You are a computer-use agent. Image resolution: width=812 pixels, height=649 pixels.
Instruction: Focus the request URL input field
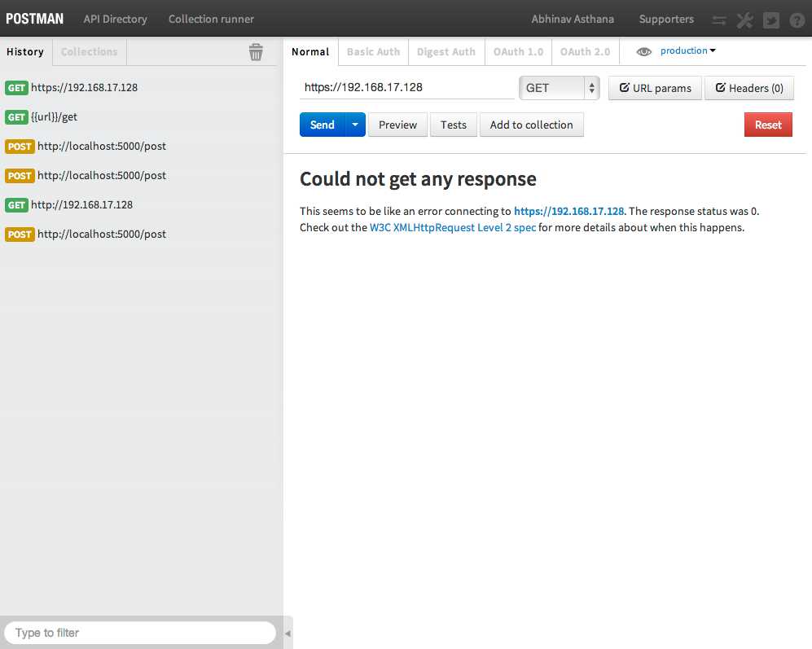(x=407, y=87)
